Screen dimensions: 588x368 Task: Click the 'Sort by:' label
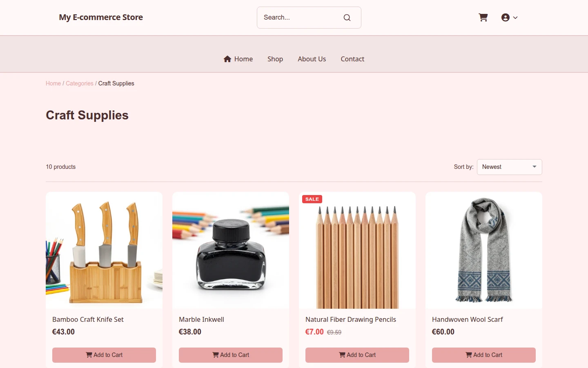coord(463,167)
